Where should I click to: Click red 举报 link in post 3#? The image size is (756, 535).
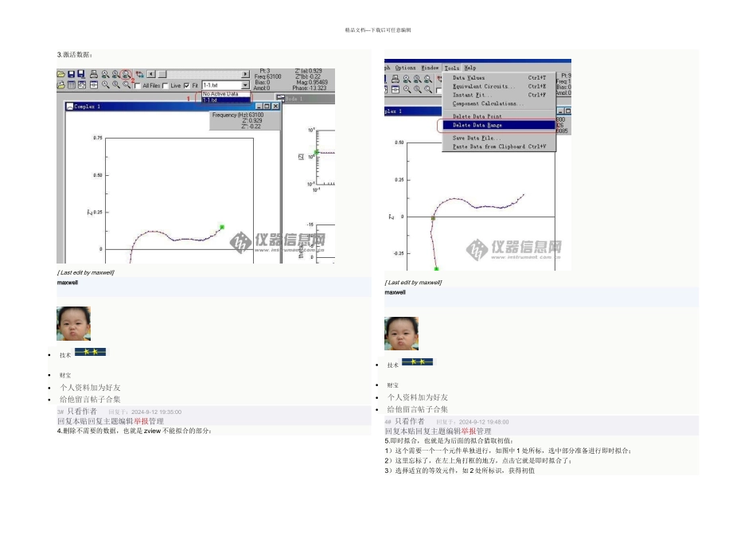tap(141, 422)
